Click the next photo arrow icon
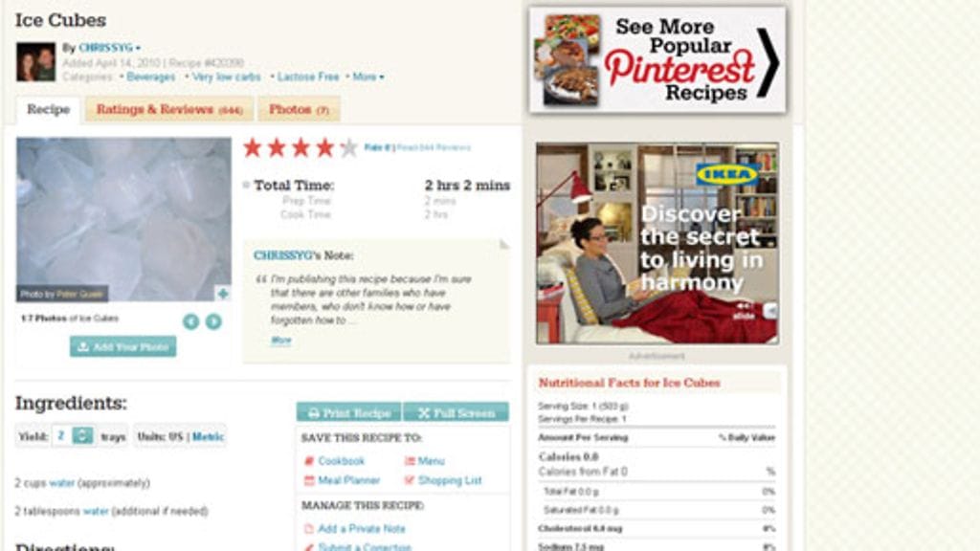Viewport: 980px width, 551px height. pyautogui.click(x=213, y=321)
